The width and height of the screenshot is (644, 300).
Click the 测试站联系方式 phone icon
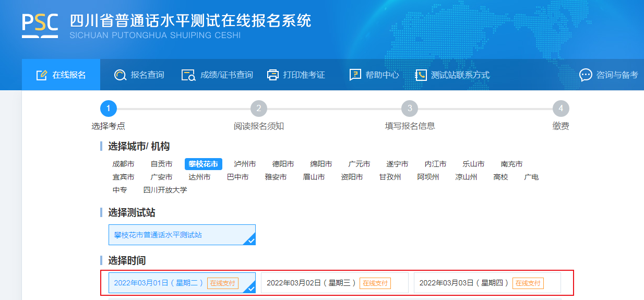coord(421,75)
